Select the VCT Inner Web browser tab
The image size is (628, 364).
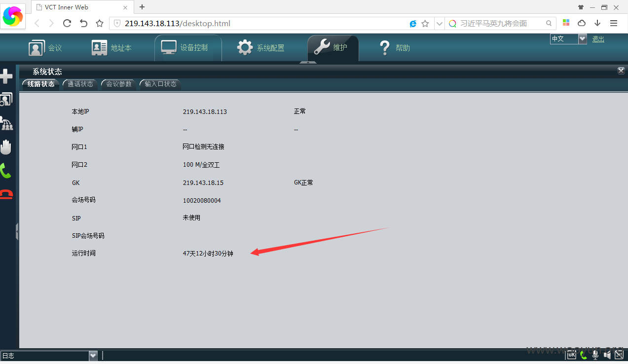(82, 7)
